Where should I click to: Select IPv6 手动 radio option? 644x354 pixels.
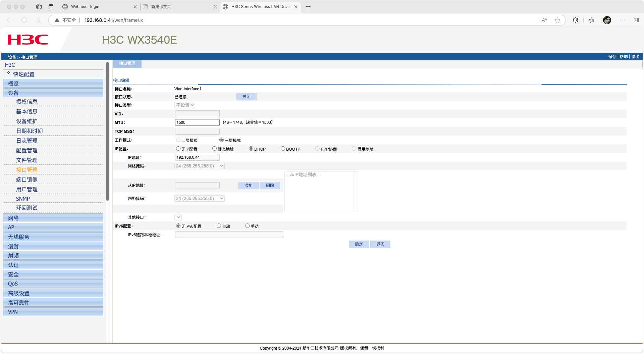pyautogui.click(x=247, y=226)
